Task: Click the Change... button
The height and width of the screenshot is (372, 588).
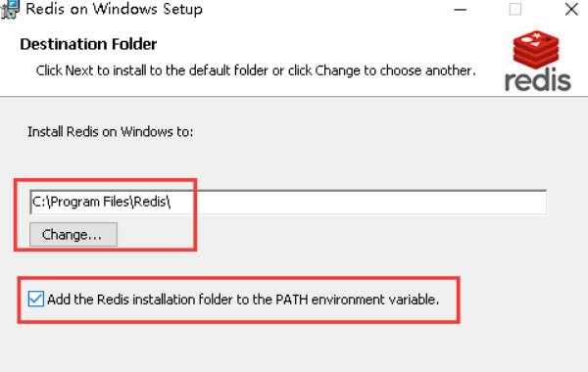Action: tap(73, 235)
